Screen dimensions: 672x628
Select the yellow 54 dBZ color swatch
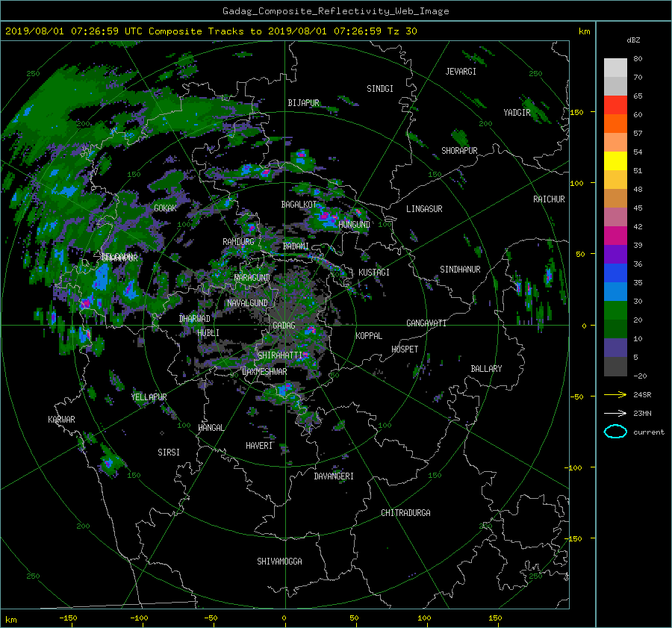pos(615,161)
